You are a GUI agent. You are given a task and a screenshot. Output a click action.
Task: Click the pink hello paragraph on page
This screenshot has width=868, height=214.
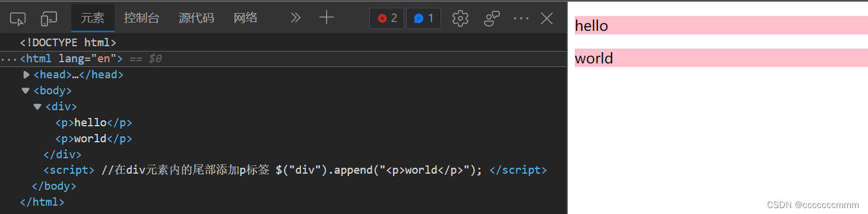click(x=721, y=25)
